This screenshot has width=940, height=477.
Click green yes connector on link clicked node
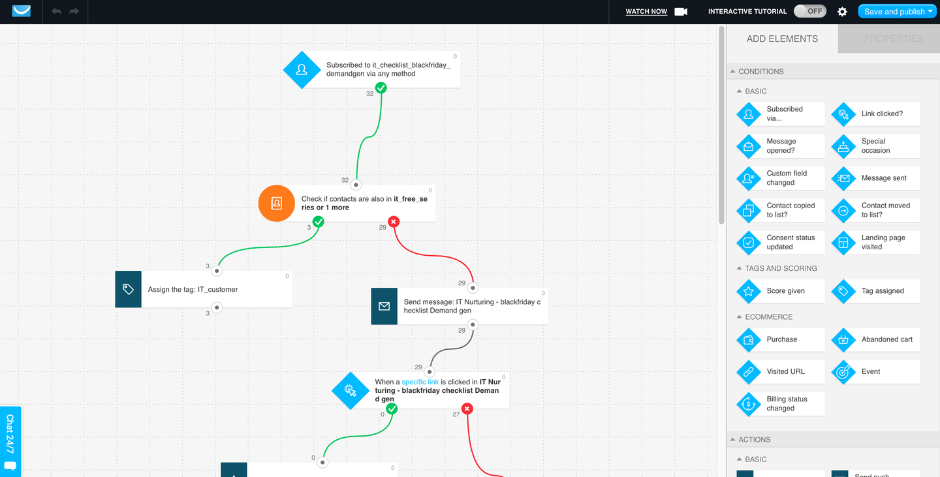coord(392,409)
